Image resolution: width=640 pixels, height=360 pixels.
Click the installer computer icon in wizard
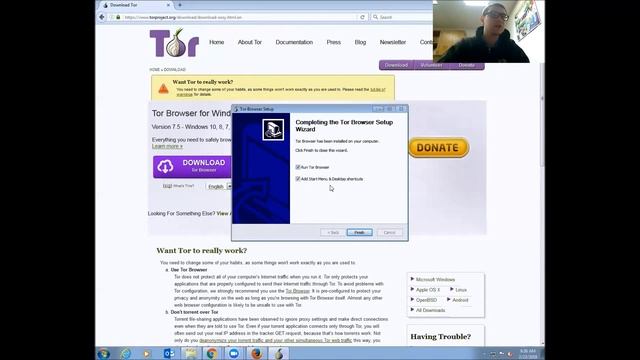click(273, 129)
